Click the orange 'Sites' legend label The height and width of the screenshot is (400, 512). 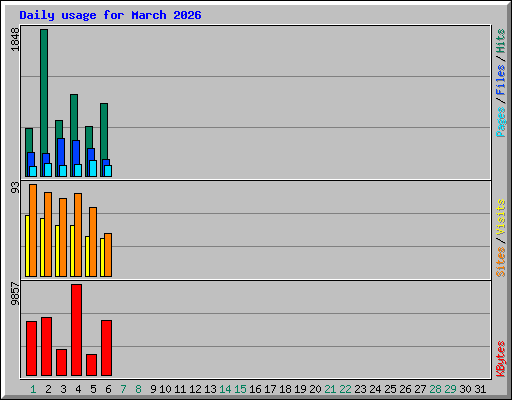(500, 262)
